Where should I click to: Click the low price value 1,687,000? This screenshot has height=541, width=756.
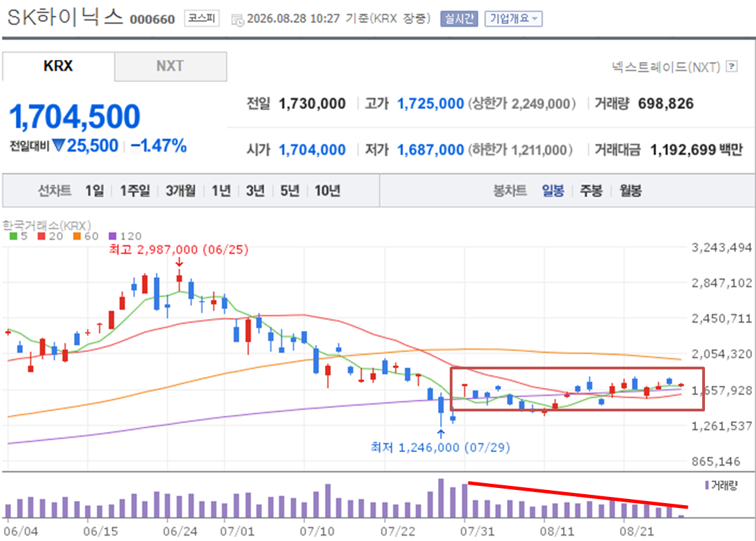pyautogui.click(x=430, y=150)
